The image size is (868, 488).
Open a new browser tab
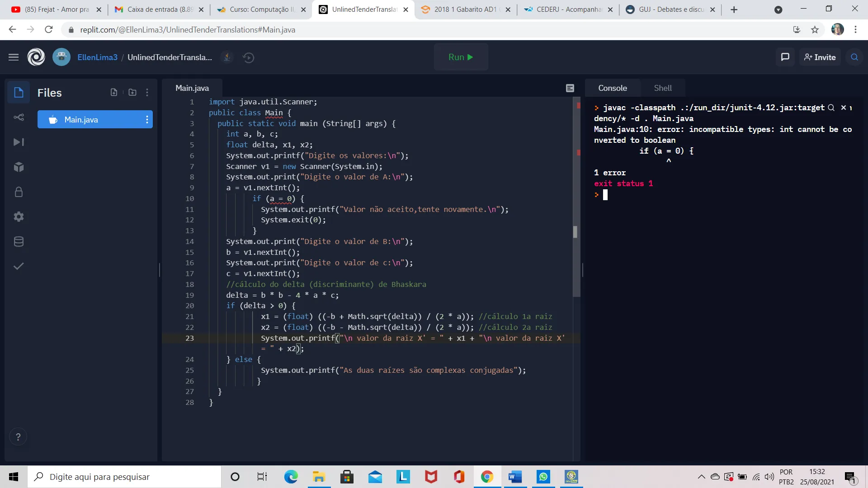tap(734, 9)
